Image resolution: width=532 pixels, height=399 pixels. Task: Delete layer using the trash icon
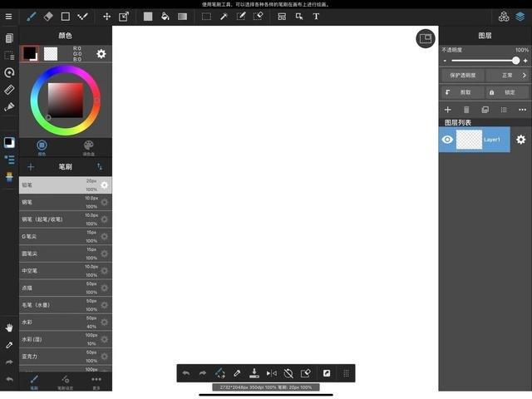466,110
